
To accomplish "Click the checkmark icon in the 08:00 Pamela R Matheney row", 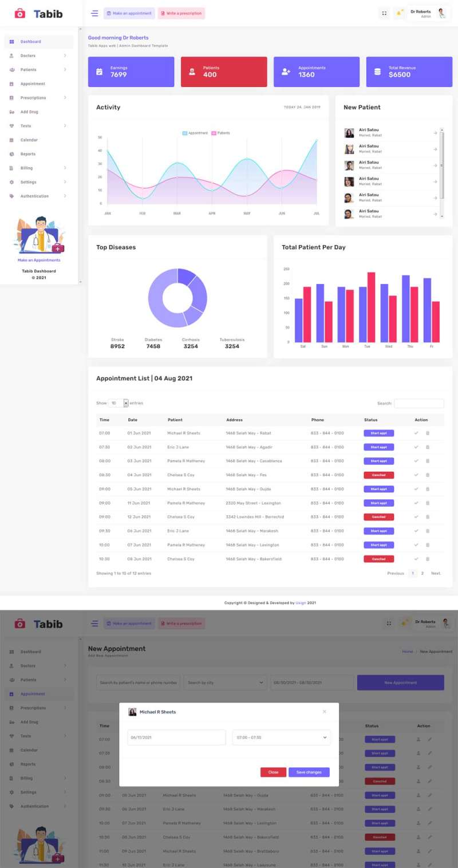I will pyautogui.click(x=417, y=461).
